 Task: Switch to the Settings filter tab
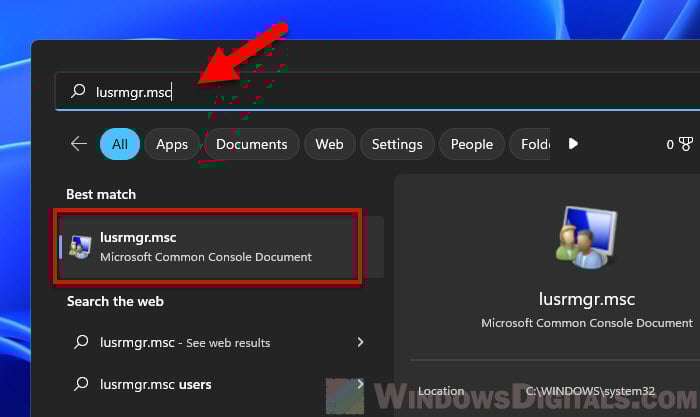point(397,144)
